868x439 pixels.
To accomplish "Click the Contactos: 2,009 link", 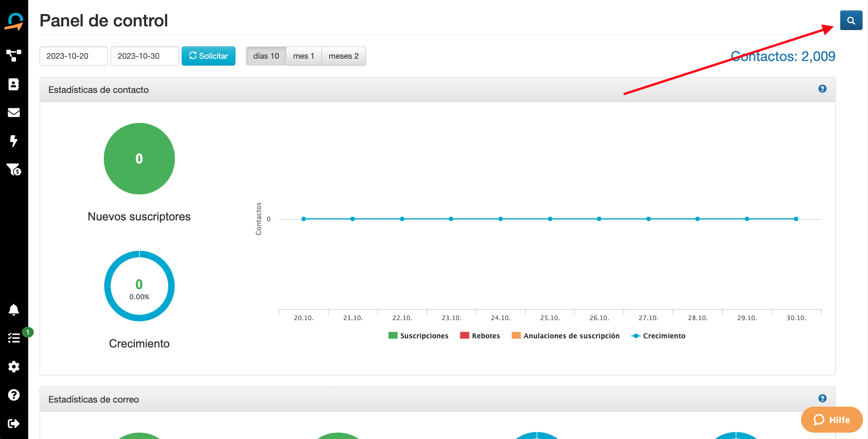I will [x=782, y=56].
